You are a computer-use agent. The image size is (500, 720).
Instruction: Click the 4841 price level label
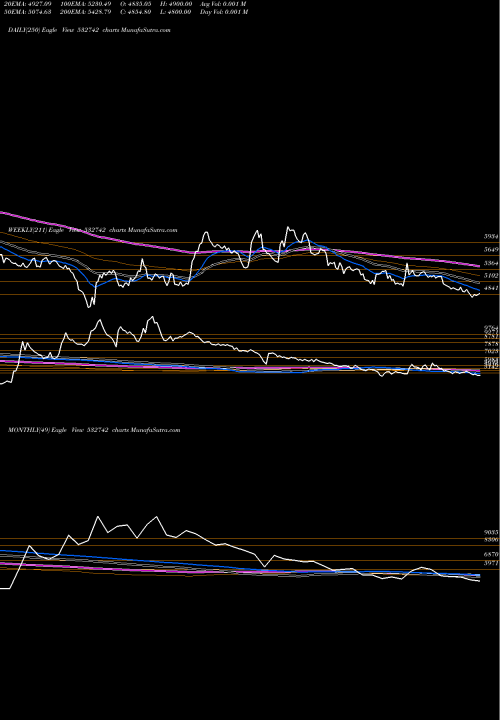491,288
